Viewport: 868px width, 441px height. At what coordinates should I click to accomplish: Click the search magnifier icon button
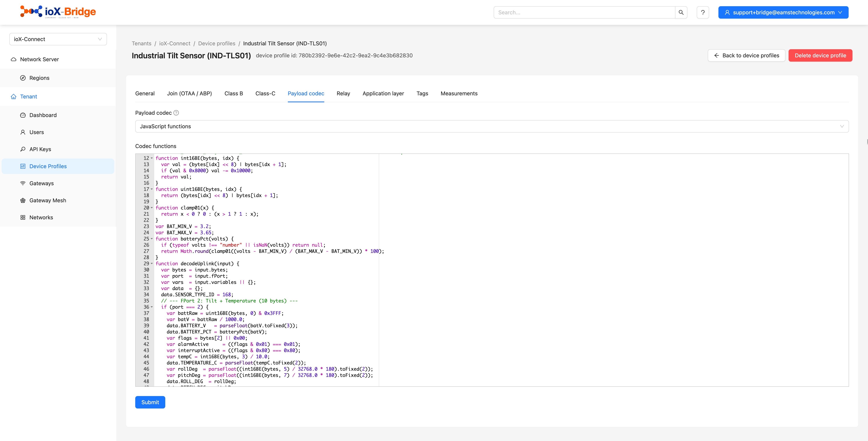coord(681,12)
